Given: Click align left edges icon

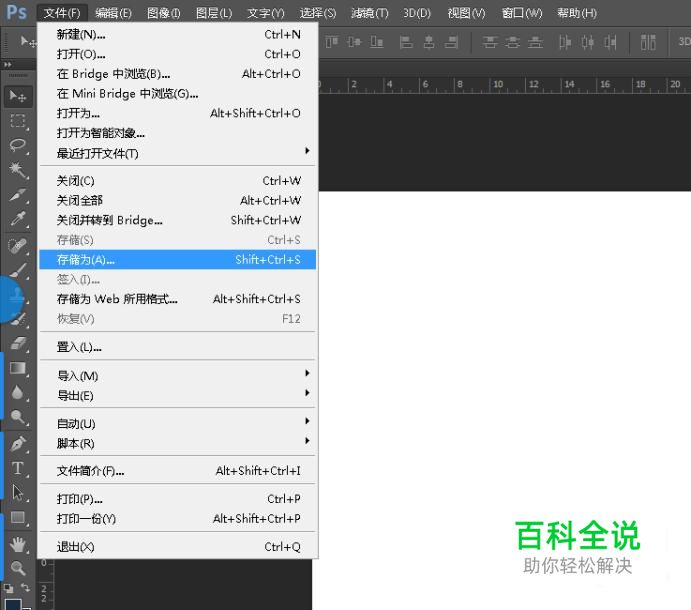Looking at the screenshot, I should click(x=406, y=42).
